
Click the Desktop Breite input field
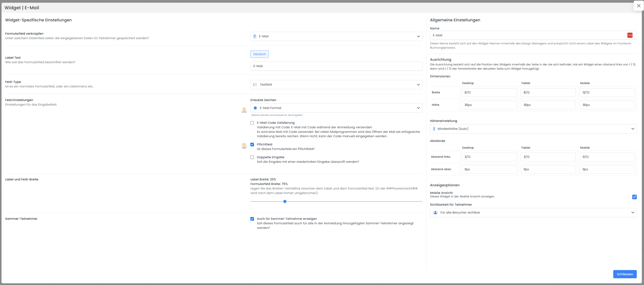coord(489,92)
